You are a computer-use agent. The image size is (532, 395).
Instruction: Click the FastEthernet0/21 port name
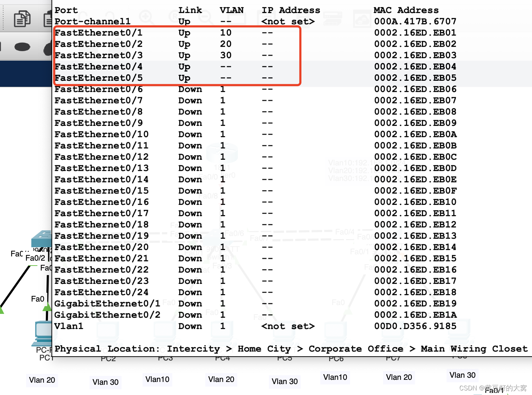pos(102,259)
